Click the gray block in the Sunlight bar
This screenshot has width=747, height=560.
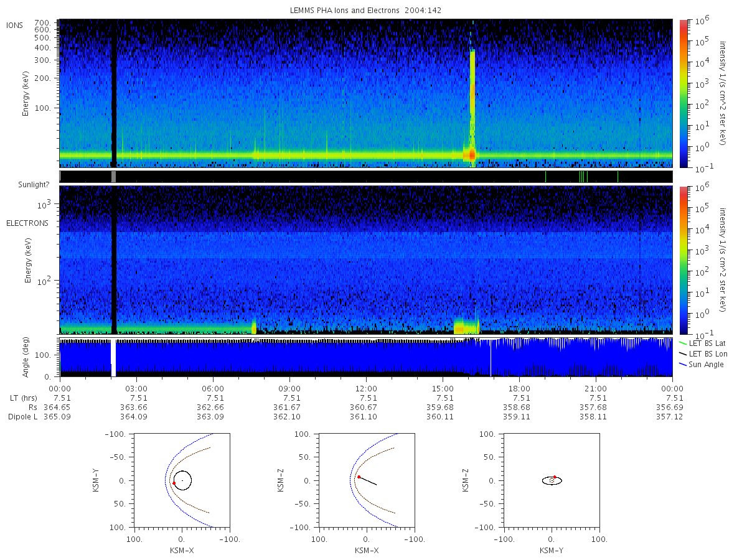coord(113,177)
